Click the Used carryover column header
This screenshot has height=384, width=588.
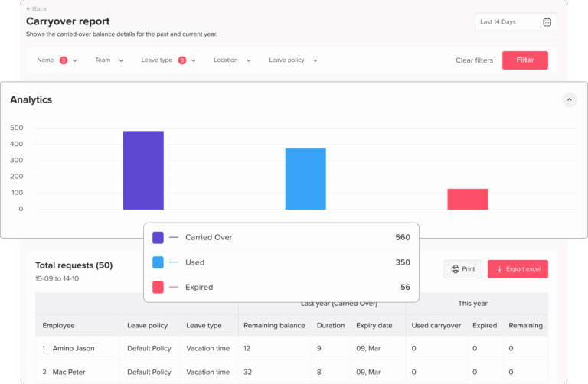click(436, 326)
